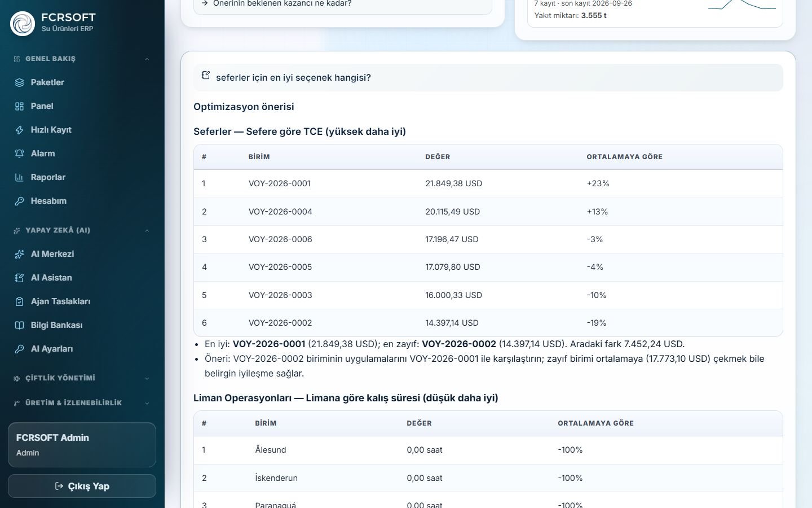Select the Bilgi Bankası menu item
This screenshot has height=508, width=812.
coord(82,325)
